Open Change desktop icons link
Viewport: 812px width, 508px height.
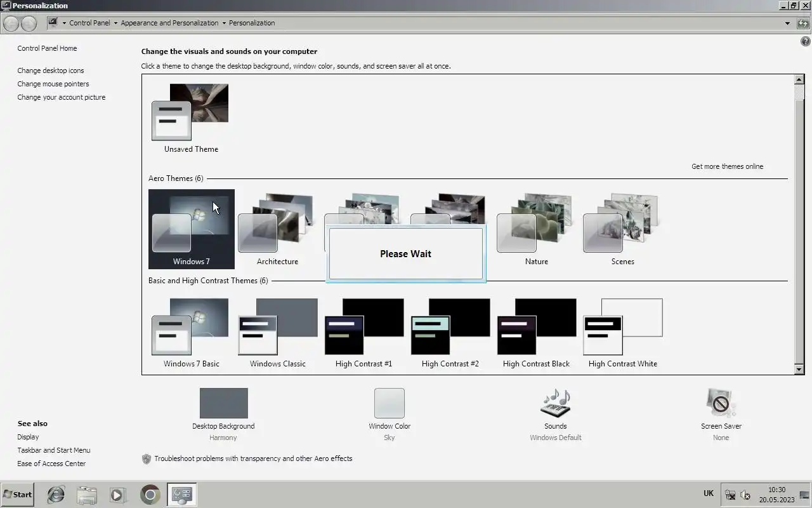51,70
